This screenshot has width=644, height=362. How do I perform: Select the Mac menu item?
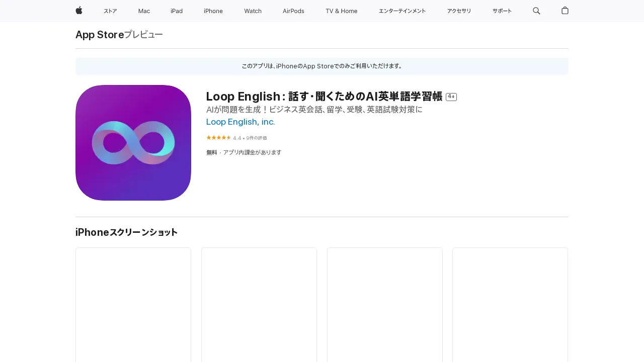(x=144, y=11)
